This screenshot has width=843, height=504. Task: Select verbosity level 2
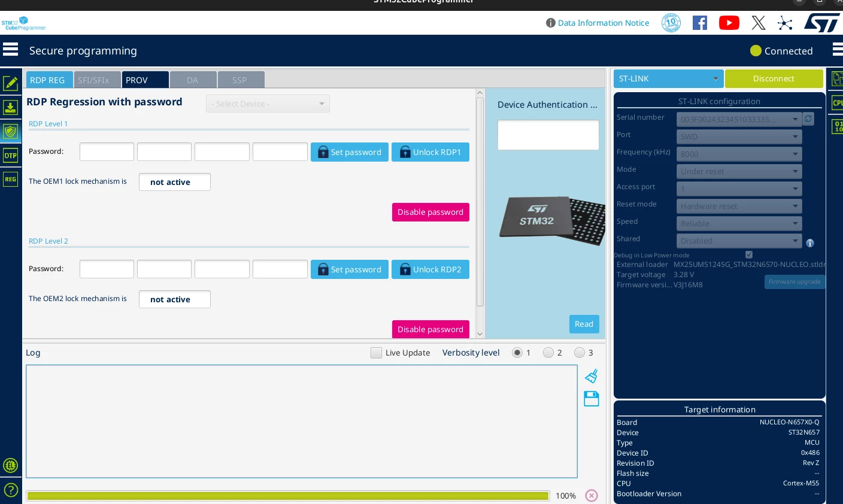click(x=548, y=353)
